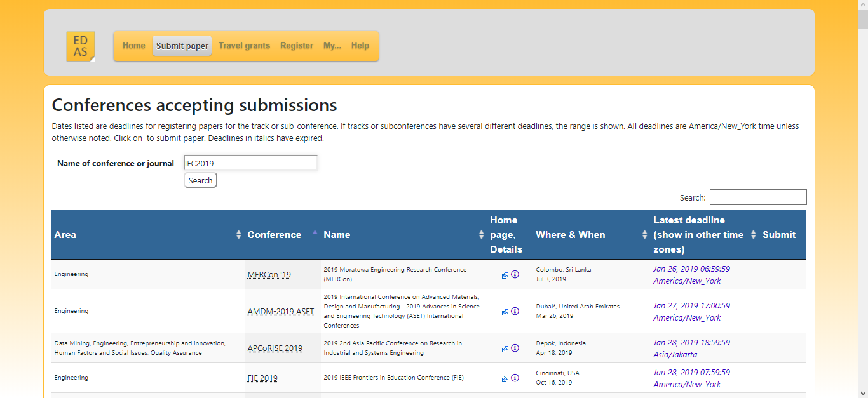Show MERCon '19 details info icon
Viewport: 868px width, 398px height.
point(515,274)
